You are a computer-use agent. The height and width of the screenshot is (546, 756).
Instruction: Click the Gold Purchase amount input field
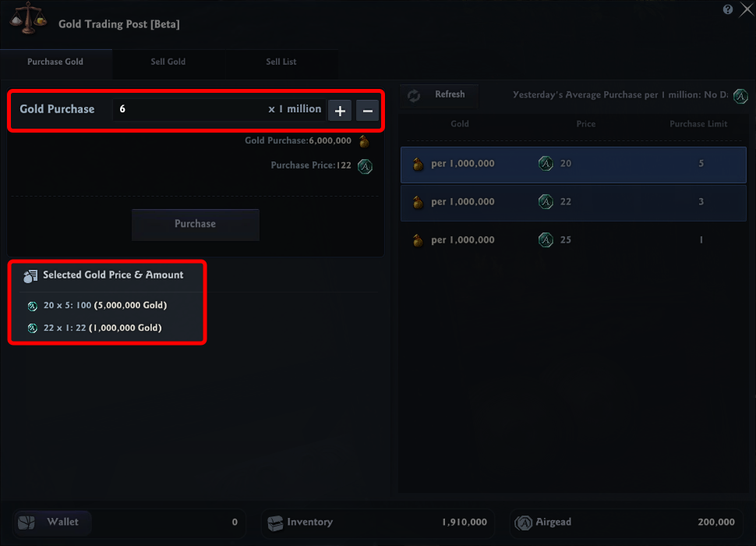click(191, 109)
